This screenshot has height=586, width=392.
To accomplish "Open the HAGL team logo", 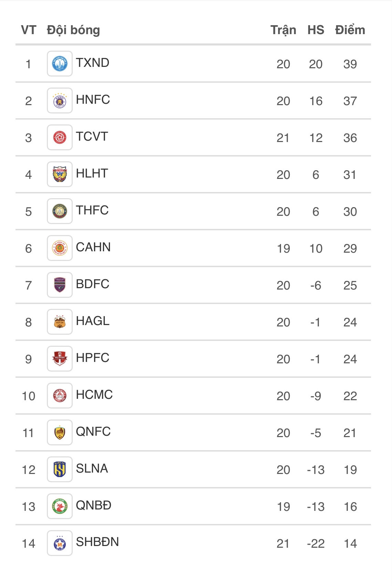I will click(60, 322).
